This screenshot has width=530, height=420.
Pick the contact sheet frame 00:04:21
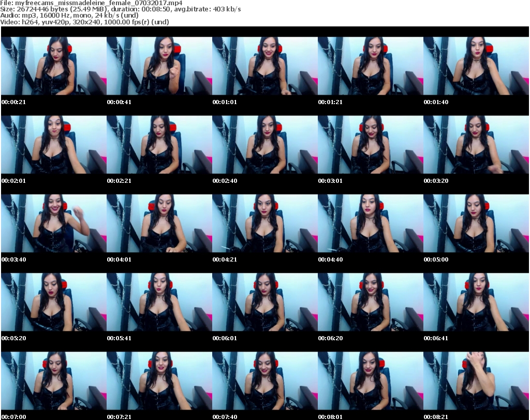pyautogui.click(x=265, y=224)
